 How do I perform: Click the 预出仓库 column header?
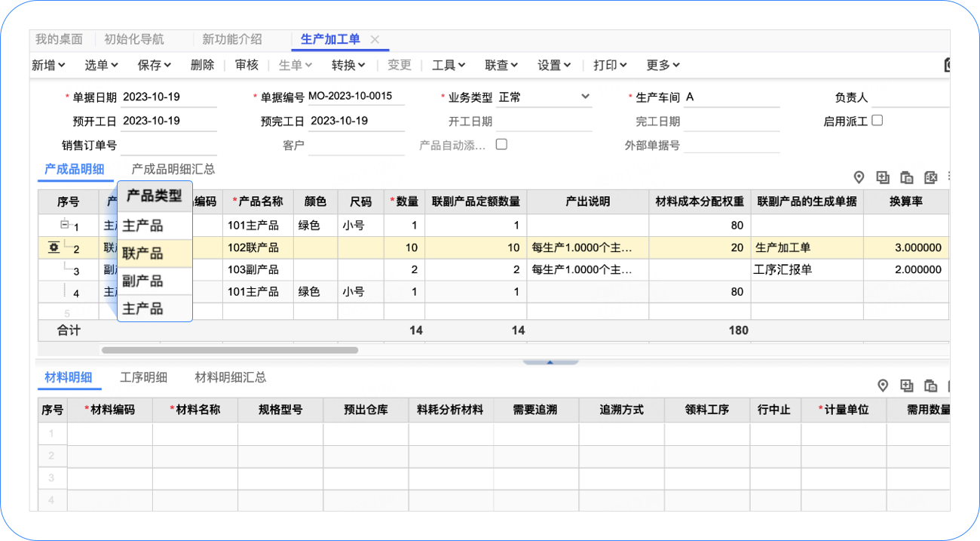366,410
